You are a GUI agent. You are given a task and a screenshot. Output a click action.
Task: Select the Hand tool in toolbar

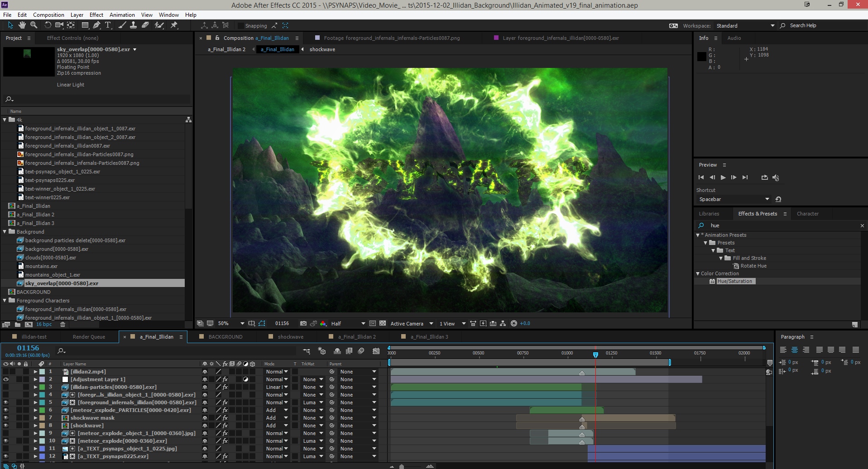coord(22,25)
